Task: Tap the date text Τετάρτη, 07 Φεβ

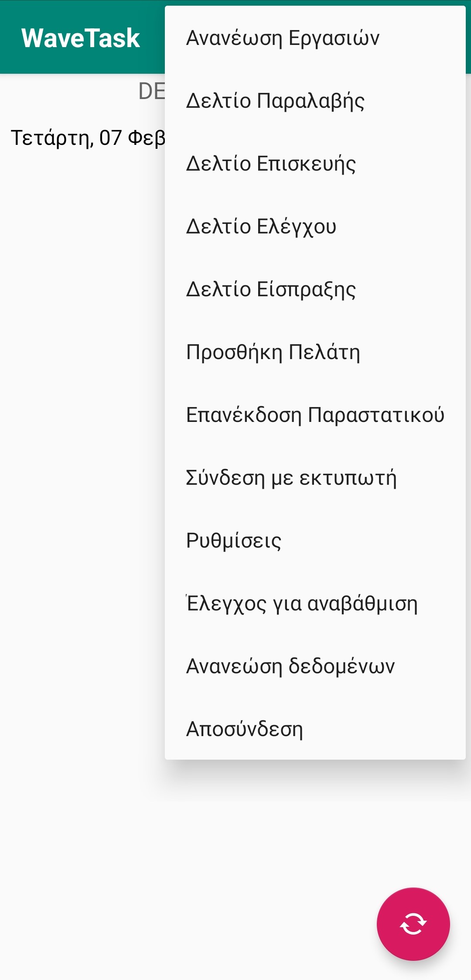Action: pos(88,138)
